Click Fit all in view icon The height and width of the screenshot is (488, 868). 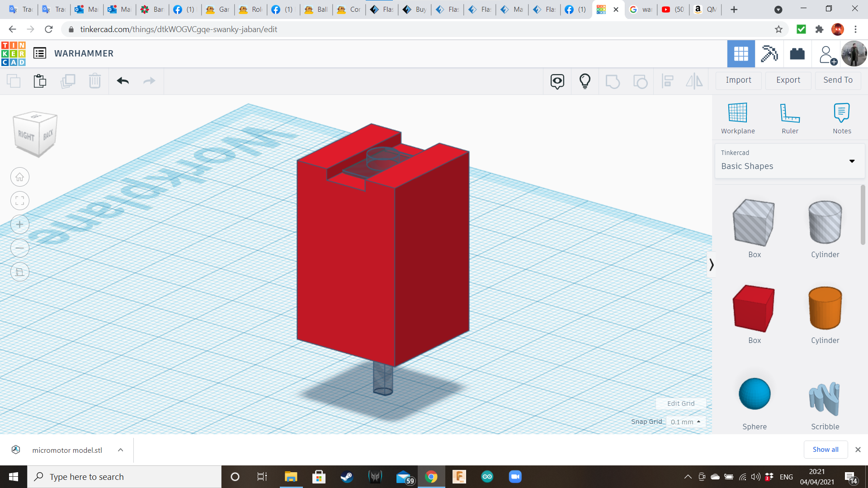coord(20,201)
